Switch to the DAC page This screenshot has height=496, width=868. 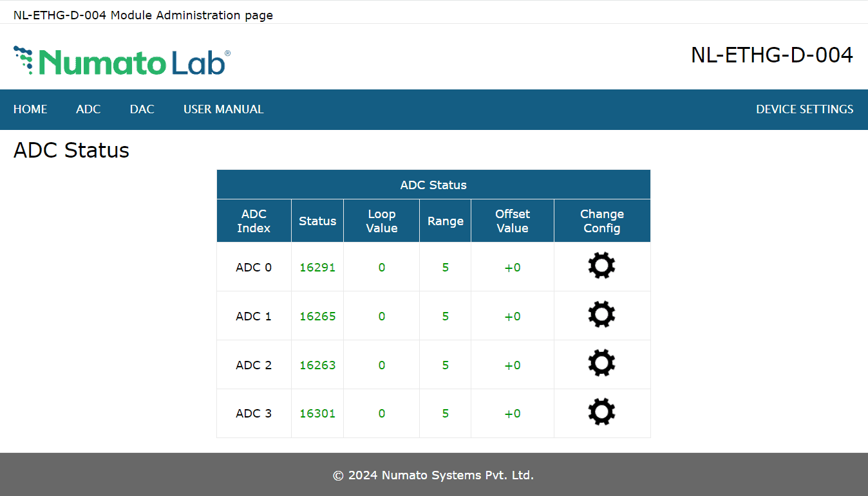(x=142, y=109)
